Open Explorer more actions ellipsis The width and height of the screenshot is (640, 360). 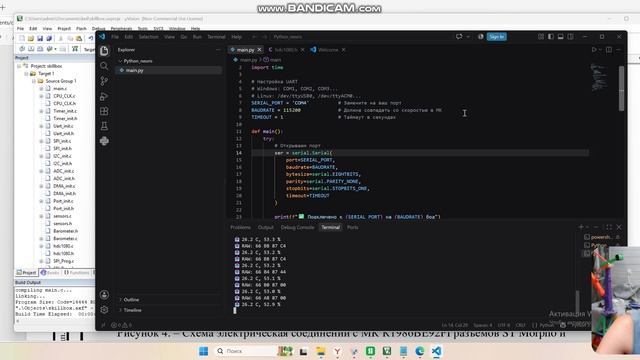coord(218,50)
